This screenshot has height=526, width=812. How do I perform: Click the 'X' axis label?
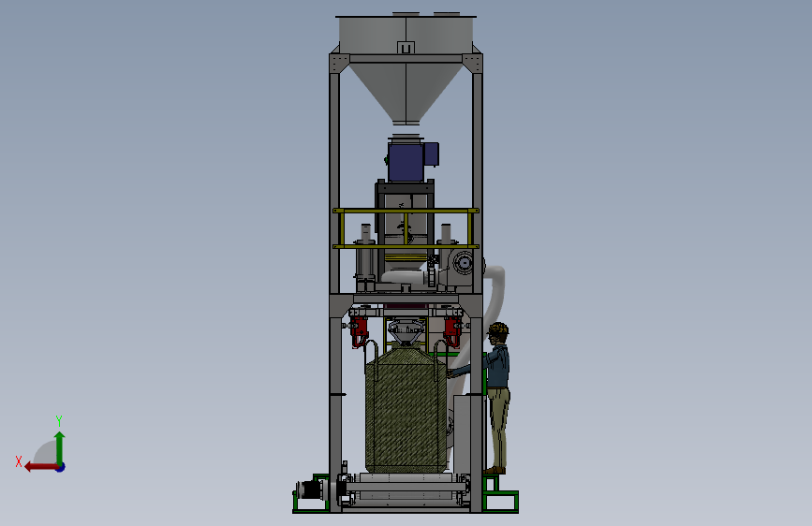(19, 461)
